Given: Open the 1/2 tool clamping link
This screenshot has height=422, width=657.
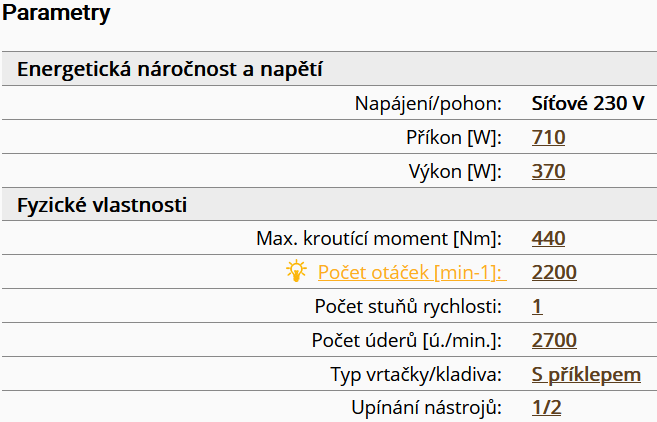Looking at the screenshot, I should (x=546, y=407).
